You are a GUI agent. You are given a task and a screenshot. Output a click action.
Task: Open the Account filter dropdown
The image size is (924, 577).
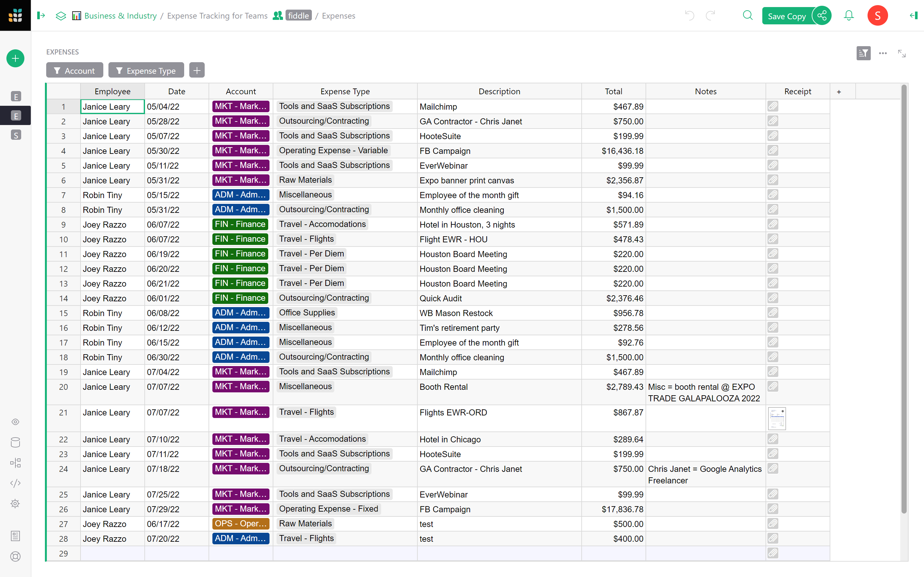(x=74, y=70)
